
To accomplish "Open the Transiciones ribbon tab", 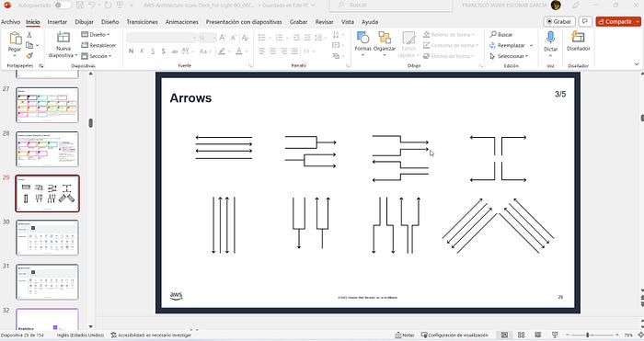I will pos(142,22).
